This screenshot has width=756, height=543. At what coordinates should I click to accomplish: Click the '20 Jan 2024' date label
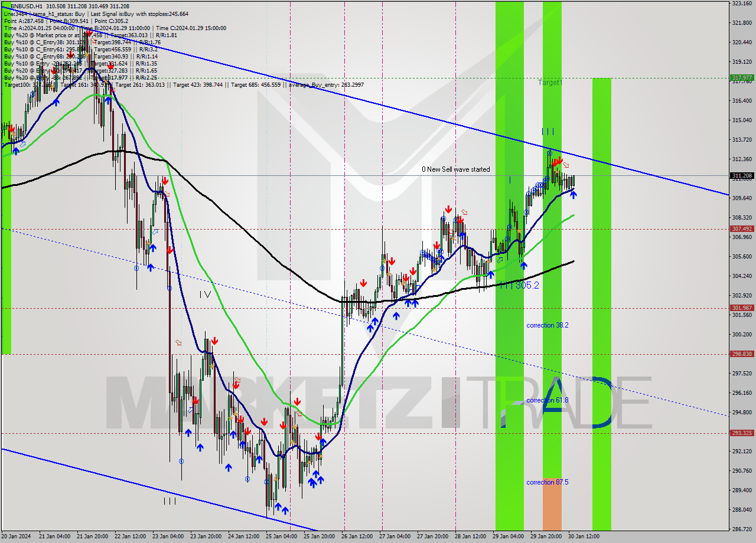(17, 537)
